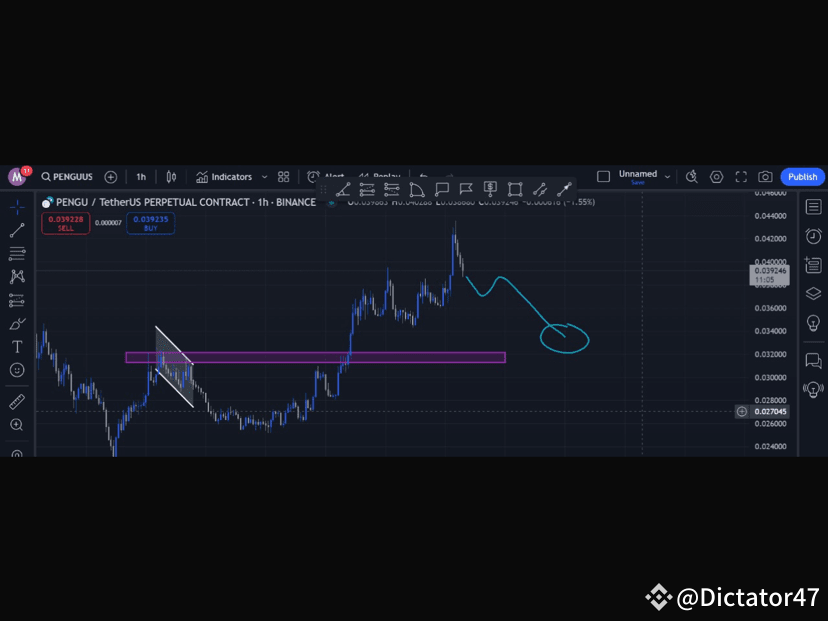Click the 0.024000 price axis label
The height and width of the screenshot is (621, 828).
(770, 446)
